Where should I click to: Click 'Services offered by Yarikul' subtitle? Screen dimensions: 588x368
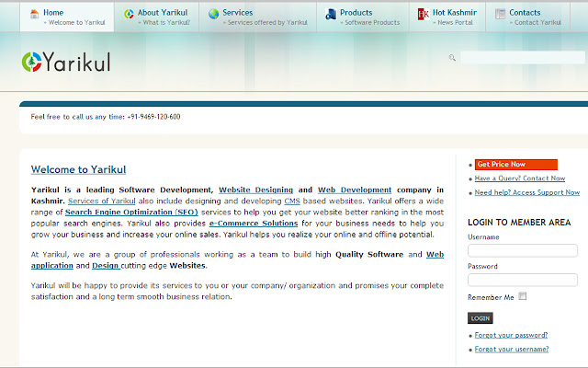point(267,22)
